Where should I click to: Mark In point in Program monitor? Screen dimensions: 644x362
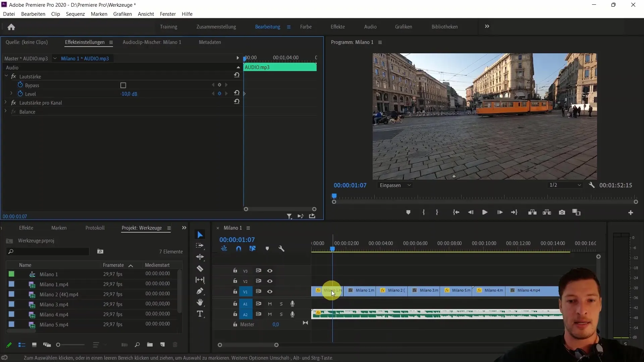click(x=424, y=212)
